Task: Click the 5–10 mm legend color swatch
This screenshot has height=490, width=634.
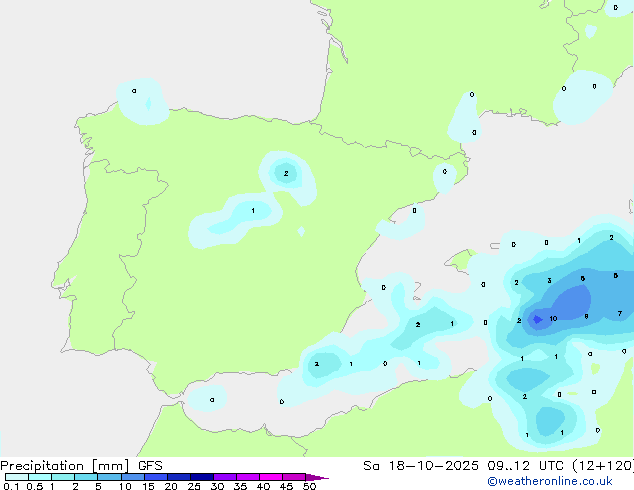Action: point(110,477)
